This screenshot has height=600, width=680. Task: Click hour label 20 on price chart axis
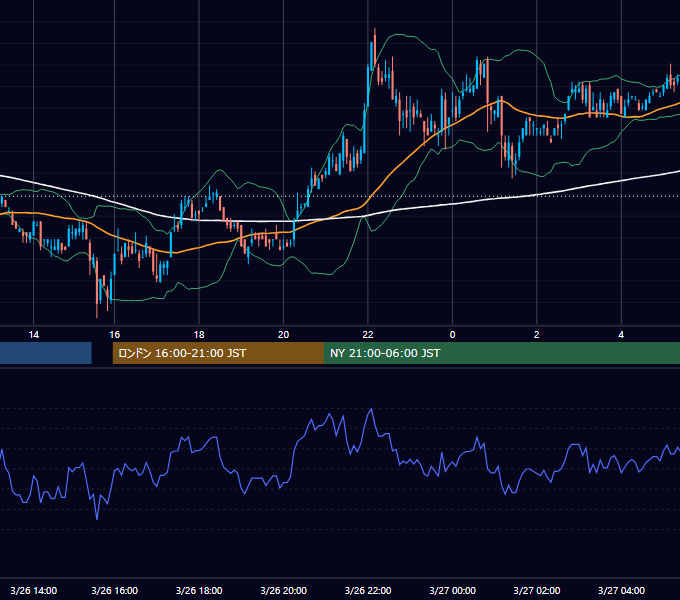(x=283, y=335)
